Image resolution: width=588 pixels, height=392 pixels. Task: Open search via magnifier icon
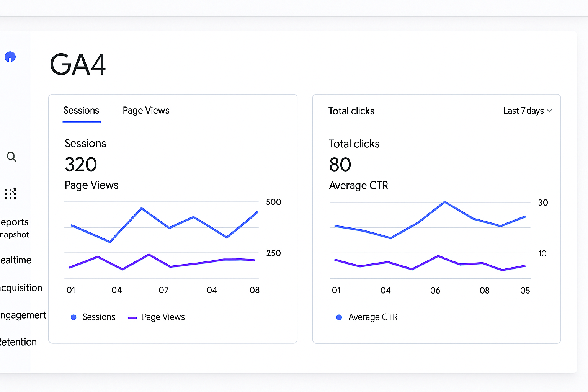pos(11,157)
